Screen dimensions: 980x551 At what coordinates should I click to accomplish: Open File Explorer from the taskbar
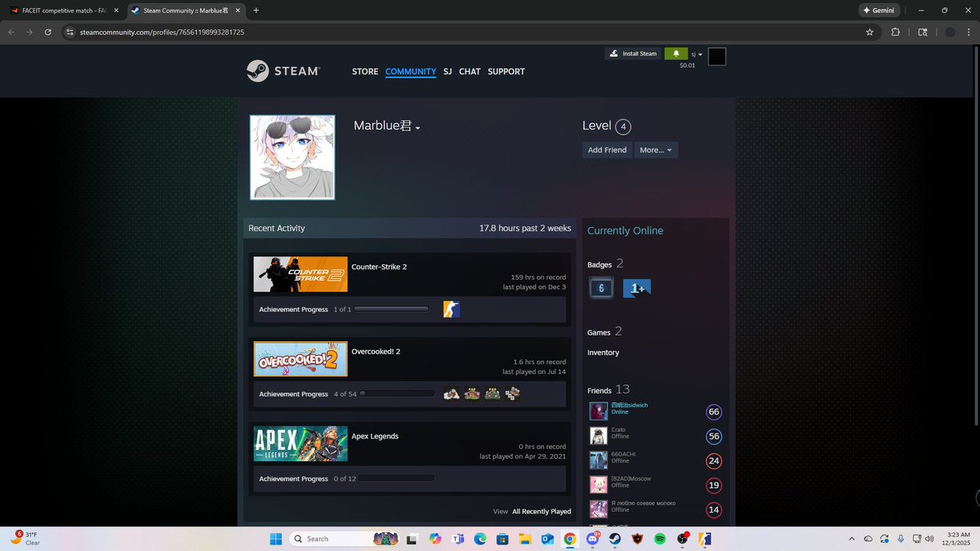point(525,539)
